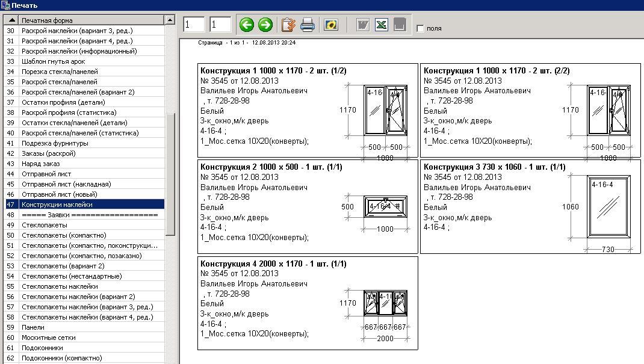644x364 pixels.
Task: Select Подоконники (компактно) form
Action: click(x=84, y=358)
